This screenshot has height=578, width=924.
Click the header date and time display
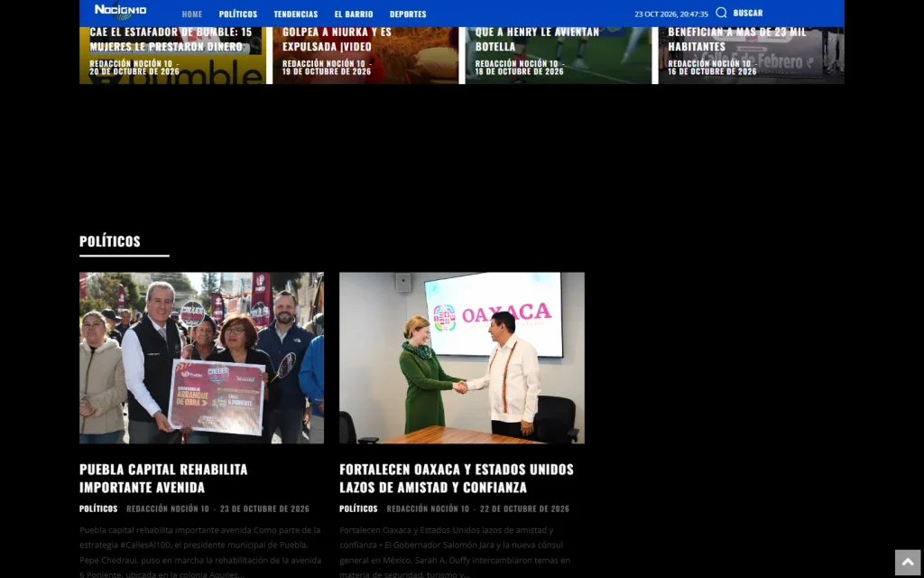(x=671, y=14)
